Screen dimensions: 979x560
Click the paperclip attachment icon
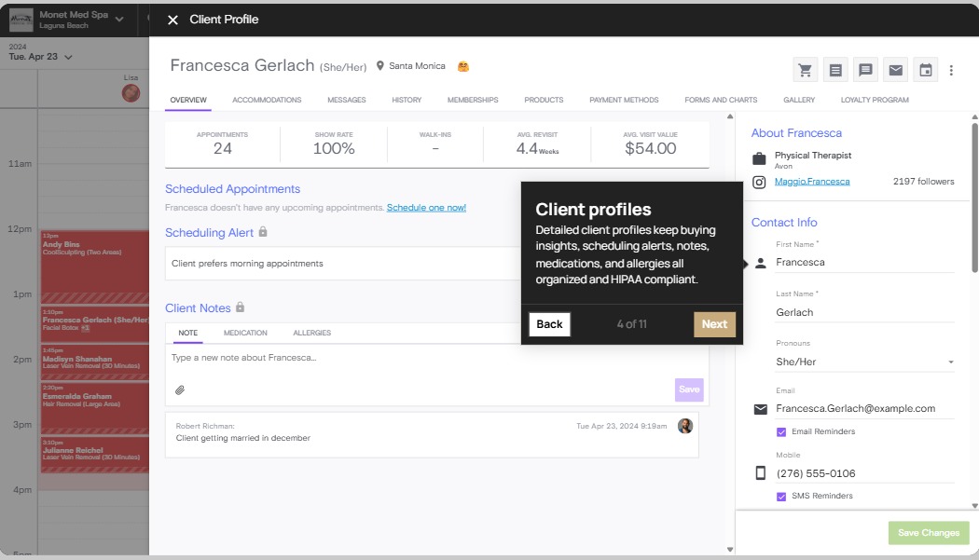click(180, 389)
